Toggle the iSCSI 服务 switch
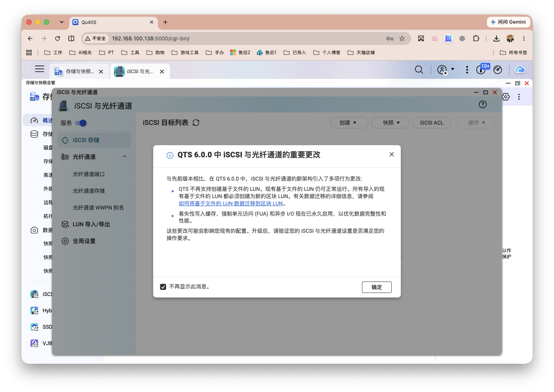554x392 pixels. tap(81, 123)
